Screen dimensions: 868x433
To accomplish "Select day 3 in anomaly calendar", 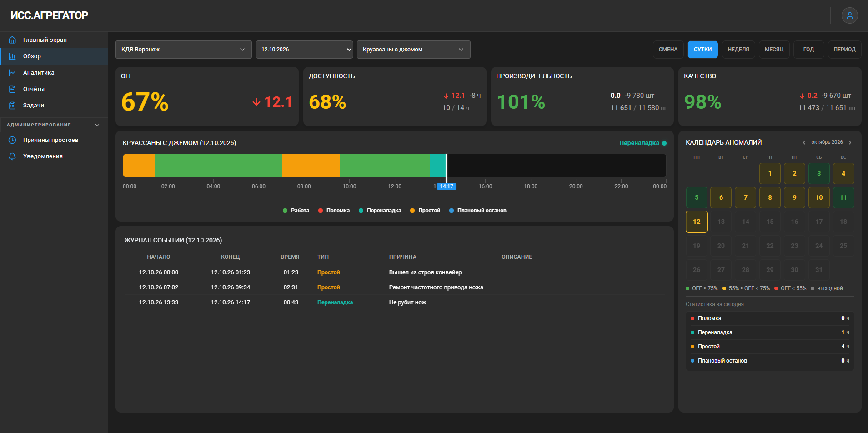I will (819, 173).
